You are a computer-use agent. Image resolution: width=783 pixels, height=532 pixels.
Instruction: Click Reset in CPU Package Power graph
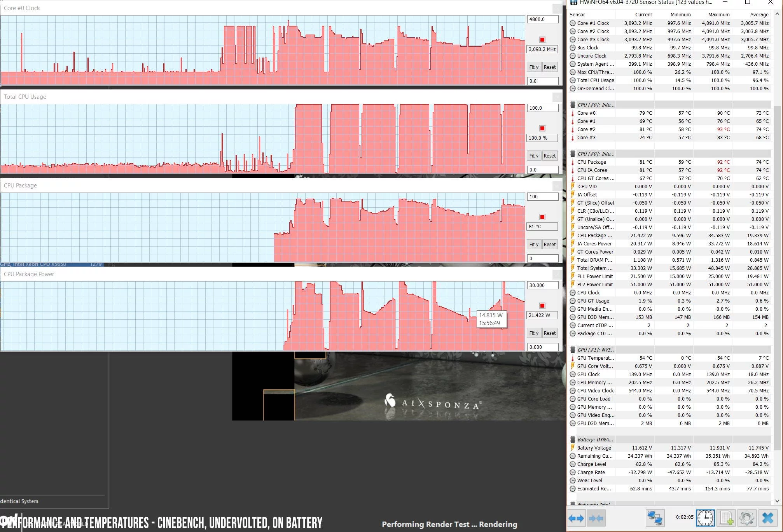click(x=550, y=333)
